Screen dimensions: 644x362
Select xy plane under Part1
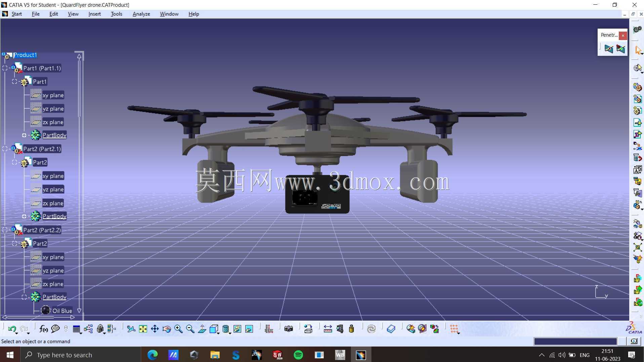(53, 95)
